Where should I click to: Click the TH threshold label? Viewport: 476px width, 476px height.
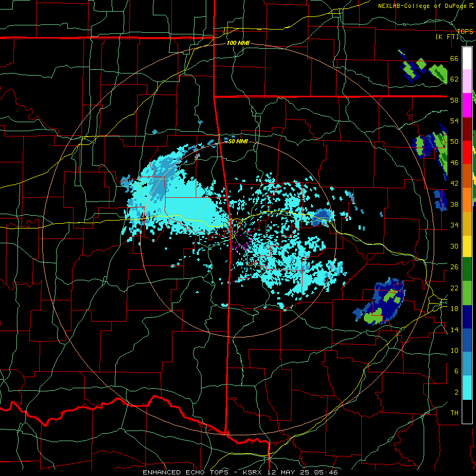pyautogui.click(x=454, y=413)
